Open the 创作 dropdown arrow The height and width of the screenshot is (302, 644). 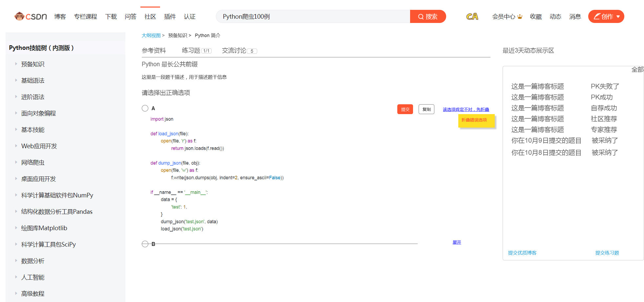click(618, 17)
